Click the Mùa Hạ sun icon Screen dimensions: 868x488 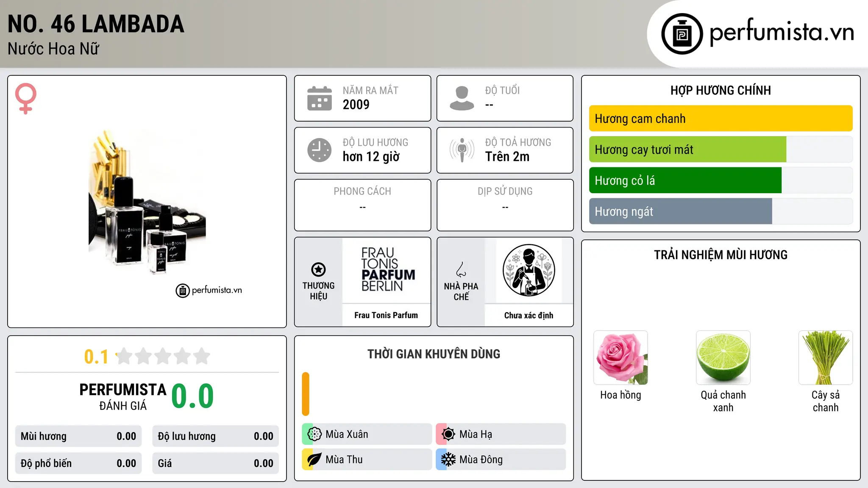tap(448, 434)
